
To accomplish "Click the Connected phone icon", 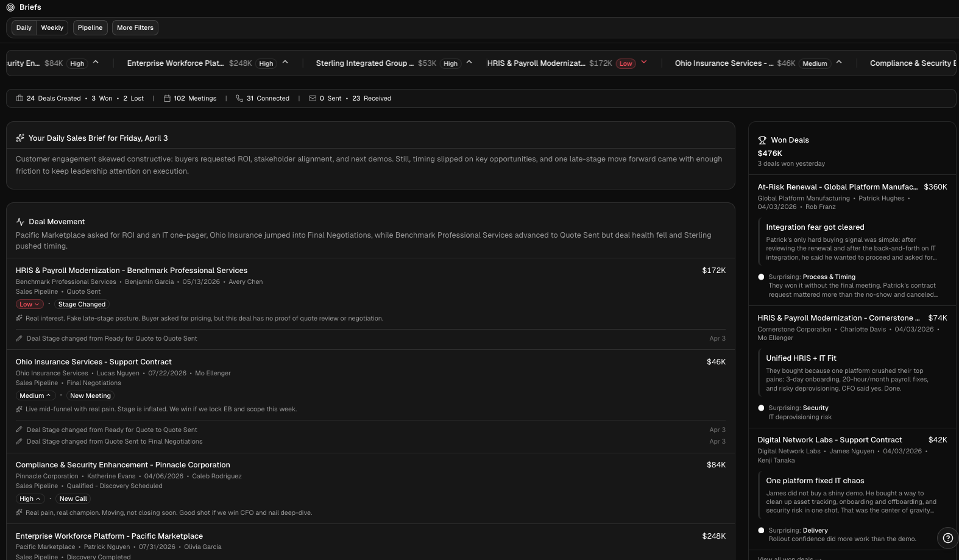I will pos(239,98).
